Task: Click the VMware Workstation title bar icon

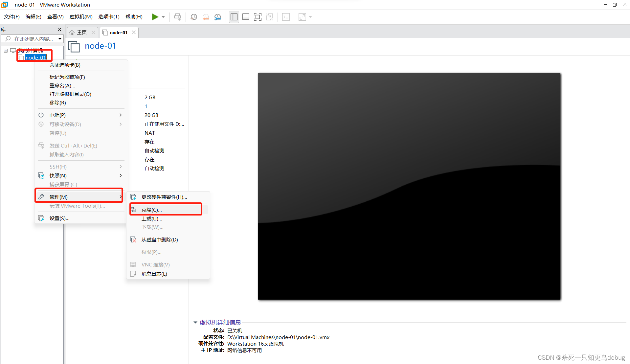Action: 5,5
